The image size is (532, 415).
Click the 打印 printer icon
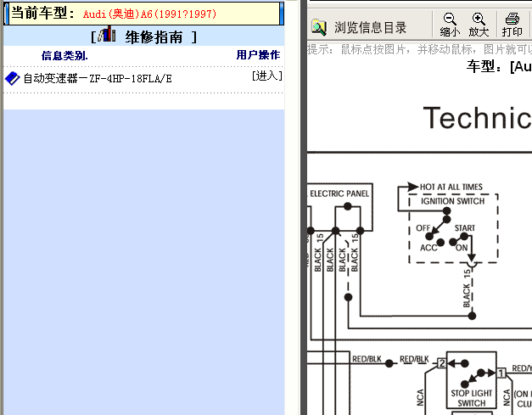click(512, 19)
